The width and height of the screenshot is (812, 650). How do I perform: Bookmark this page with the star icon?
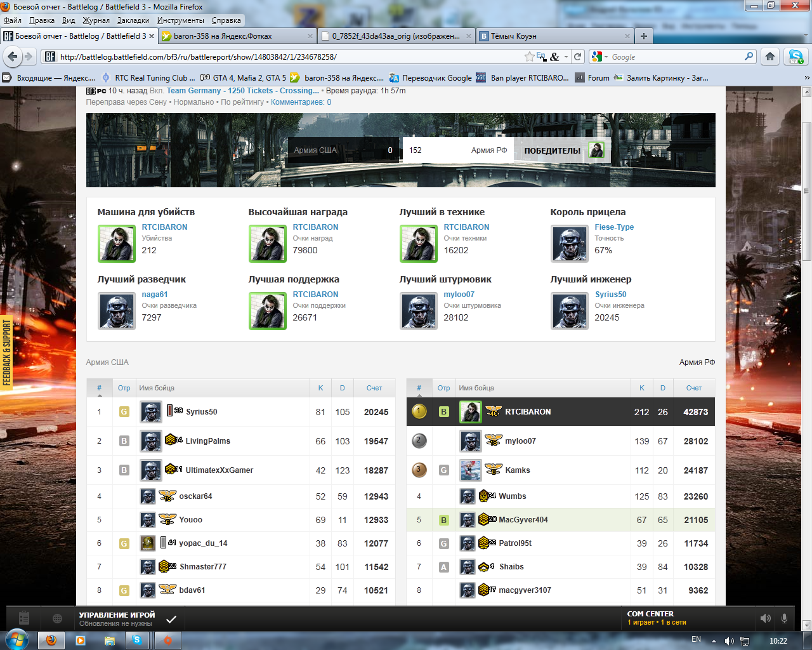(529, 56)
